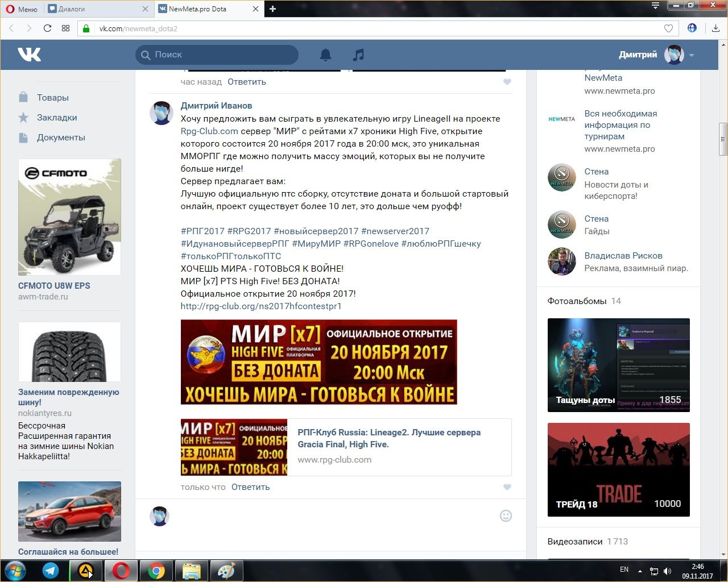The width and height of the screenshot is (728, 582).
Task: Show system tray hidden icons arrow
Action: [x=640, y=571]
